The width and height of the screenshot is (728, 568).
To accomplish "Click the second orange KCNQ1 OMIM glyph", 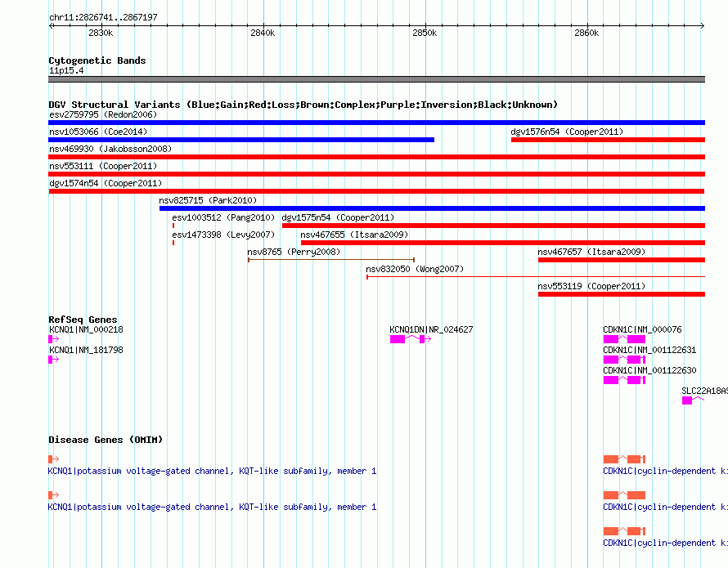I will click(53, 495).
